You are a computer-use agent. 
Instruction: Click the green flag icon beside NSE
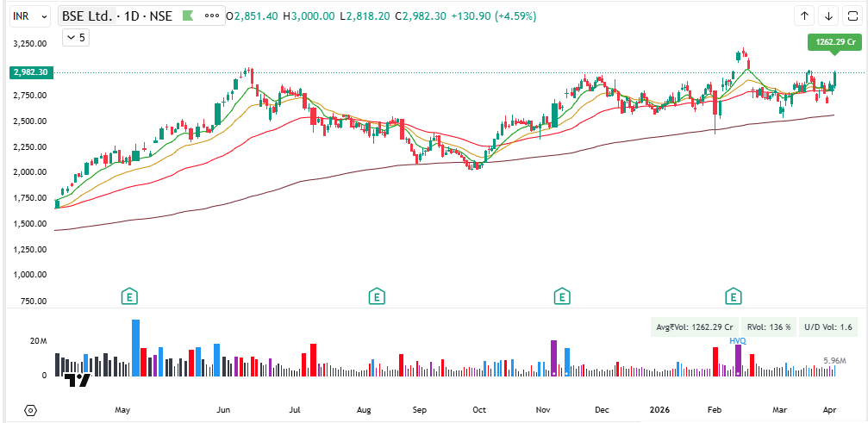pyautogui.click(x=188, y=16)
